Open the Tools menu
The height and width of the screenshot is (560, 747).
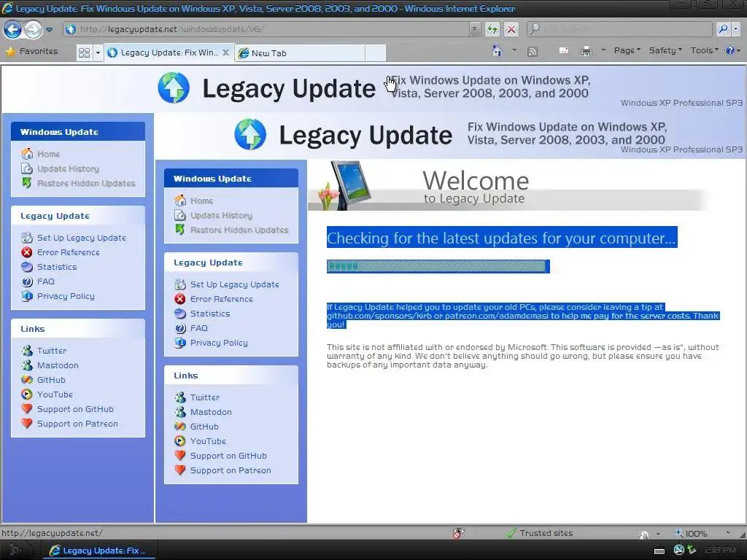click(x=704, y=50)
